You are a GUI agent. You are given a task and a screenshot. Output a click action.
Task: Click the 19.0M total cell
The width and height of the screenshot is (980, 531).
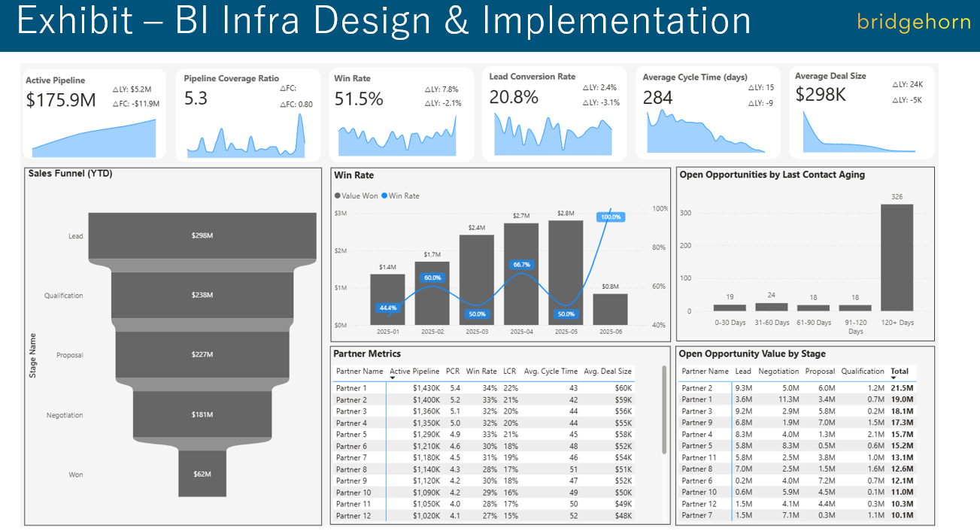(902, 399)
